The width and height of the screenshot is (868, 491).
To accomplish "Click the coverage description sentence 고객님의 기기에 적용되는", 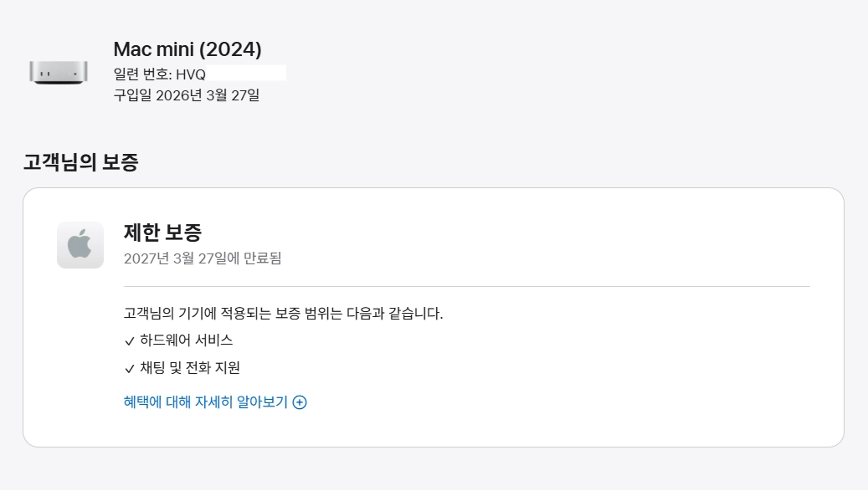I will (284, 314).
